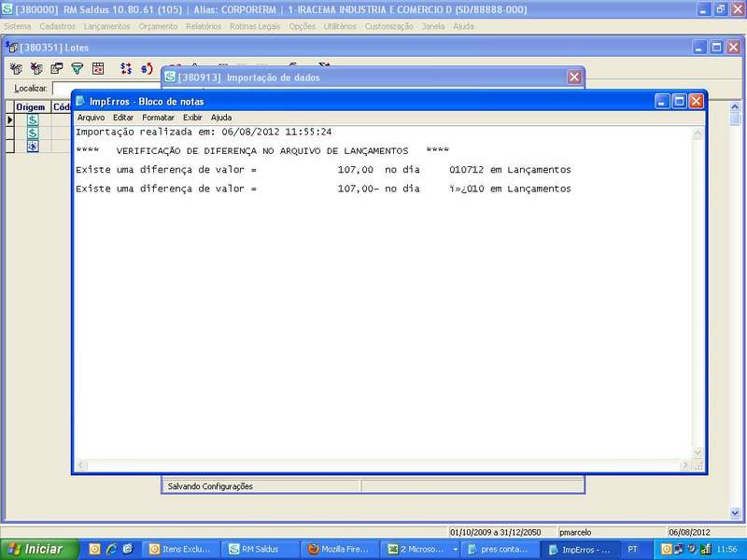Click the line with value 107,00- no dia
Viewport: 747px width, 560px height.
click(x=323, y=189)
